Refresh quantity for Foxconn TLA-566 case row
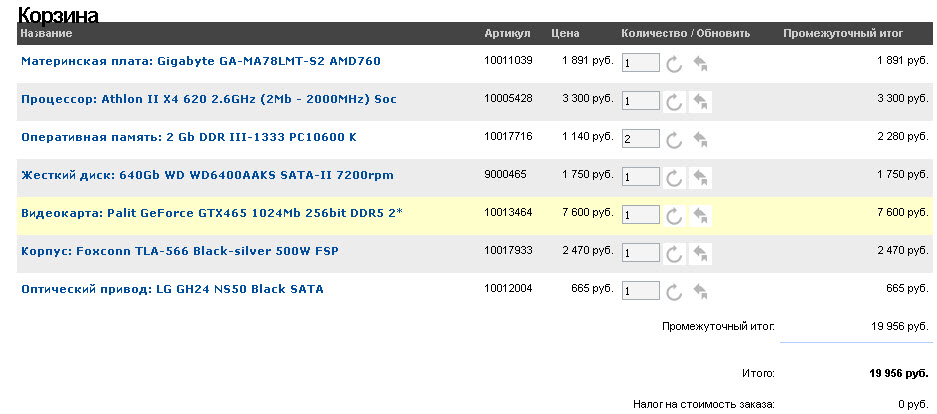 (674, 254)
